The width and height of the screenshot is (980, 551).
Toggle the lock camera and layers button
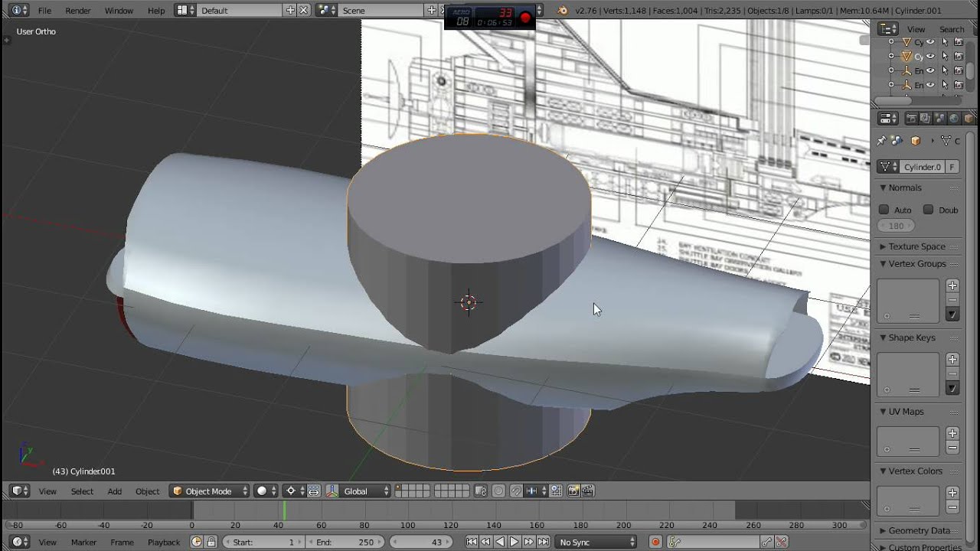click(x=481, y=491)
